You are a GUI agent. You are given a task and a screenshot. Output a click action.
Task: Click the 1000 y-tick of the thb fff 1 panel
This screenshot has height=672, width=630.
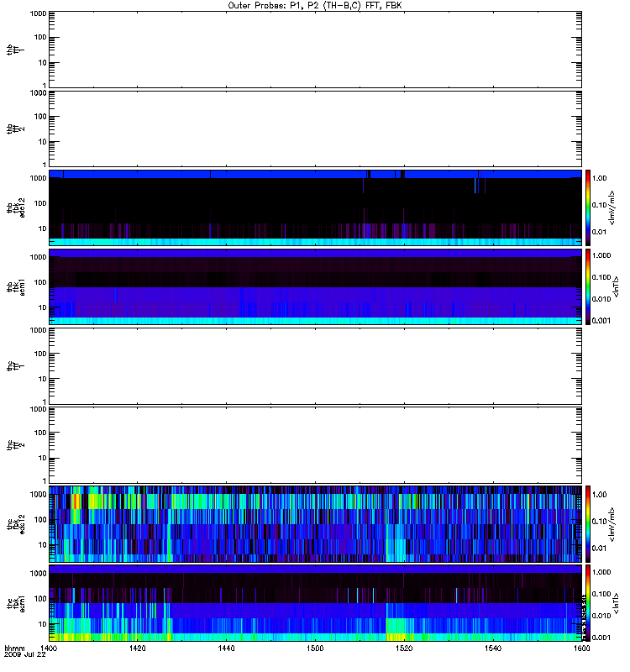tap(38, 13)
